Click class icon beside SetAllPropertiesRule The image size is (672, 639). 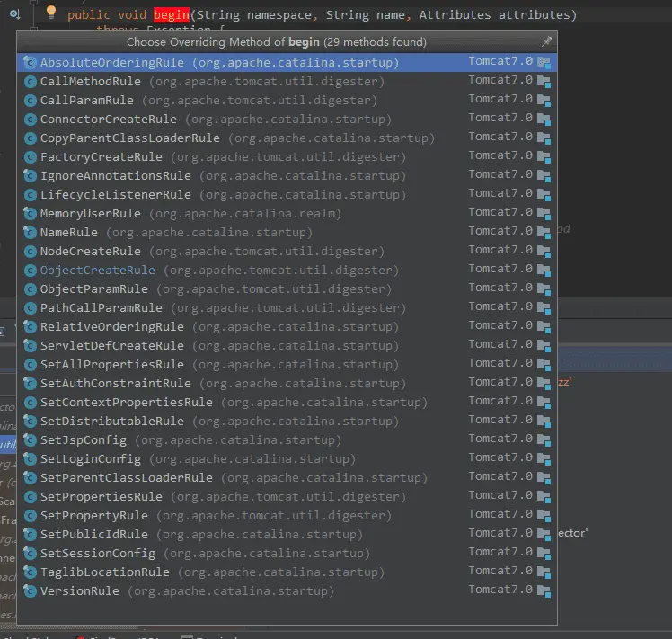[30, 365]
